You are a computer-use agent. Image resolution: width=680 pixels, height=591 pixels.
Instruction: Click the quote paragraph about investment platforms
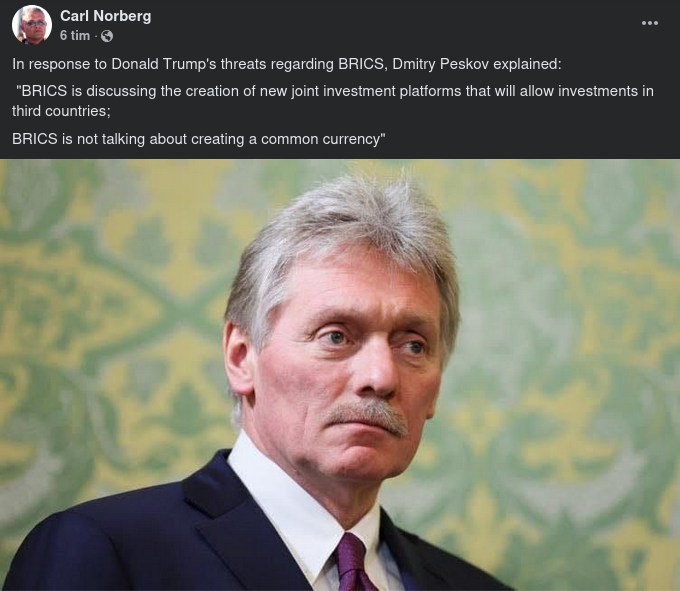(333, 101)
